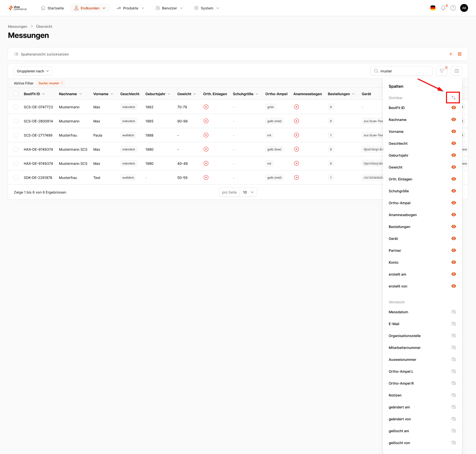Open the filter funnel icon
This screenshot has height=454, width=476.
(x=442, y=71)
